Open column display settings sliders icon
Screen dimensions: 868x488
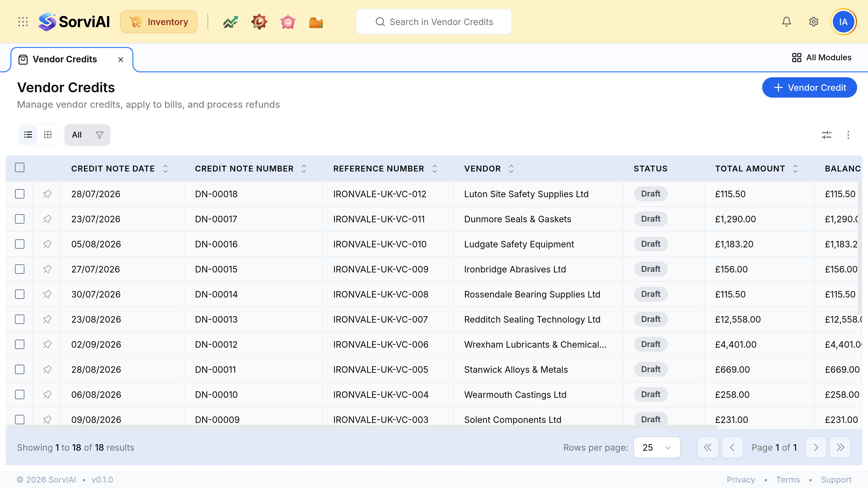click(827, 135)
